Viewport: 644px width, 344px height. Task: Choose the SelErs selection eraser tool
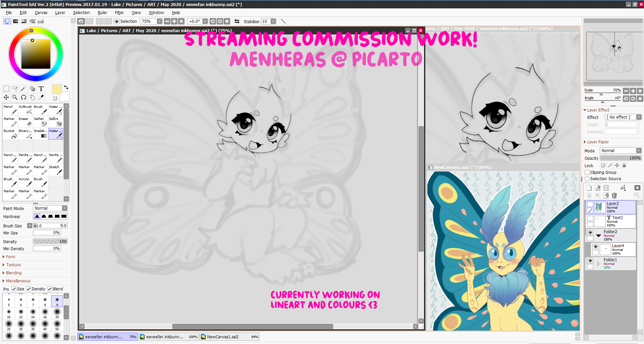(x=56, y=122)
